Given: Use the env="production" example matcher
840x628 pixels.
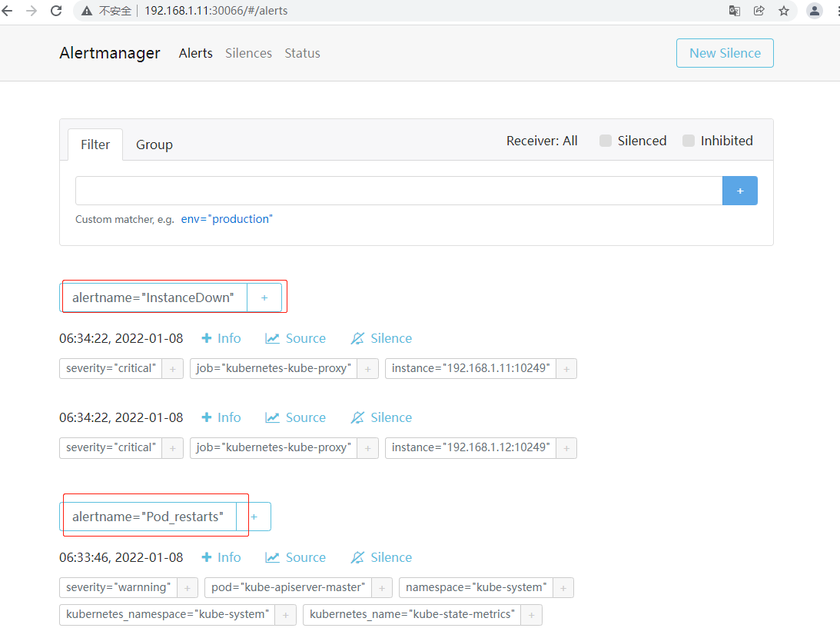Looking at the screenshot, I should point(227,219).
